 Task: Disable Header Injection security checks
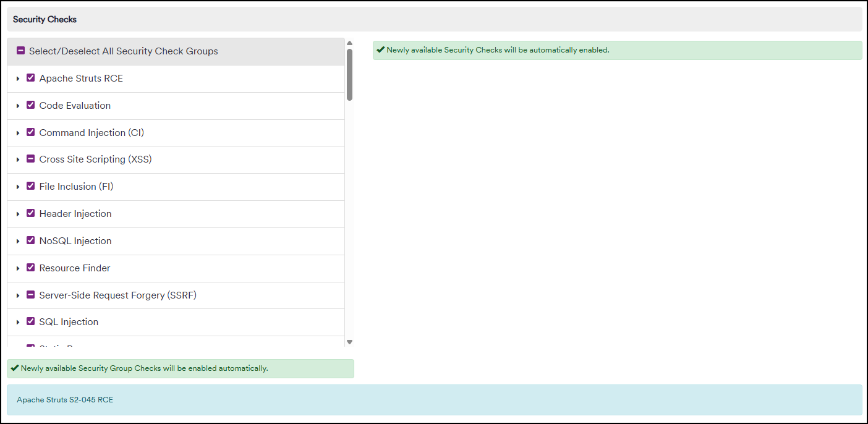click(x=30, y=213)
